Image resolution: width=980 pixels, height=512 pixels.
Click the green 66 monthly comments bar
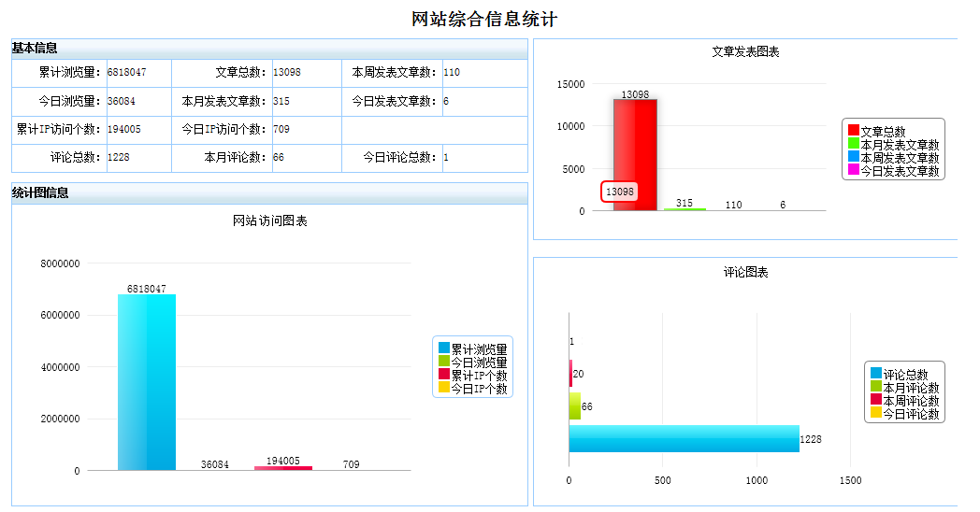click(x=574, y=406)
